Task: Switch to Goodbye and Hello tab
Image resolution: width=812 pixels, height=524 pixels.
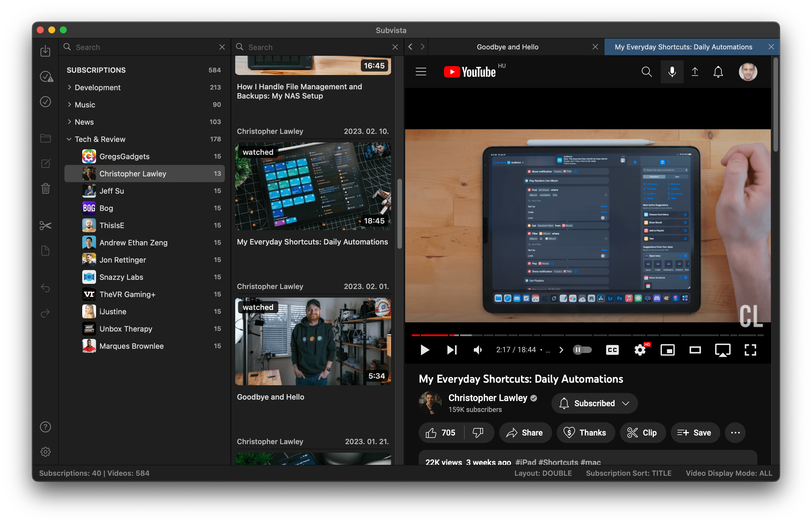Action: (x=507, y=47)
